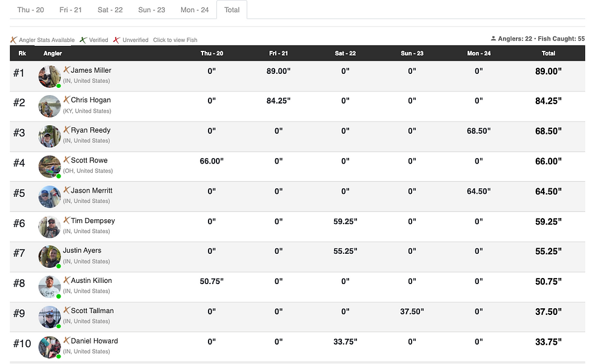Image resolution: width=594 pixels, height=364 pixels.
Task: Open Jason Merritt's angler stats icon
Action: click(66, 190)
